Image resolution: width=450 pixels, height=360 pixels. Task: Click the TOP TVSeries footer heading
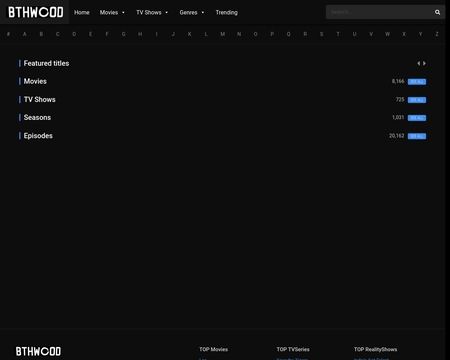293,349
